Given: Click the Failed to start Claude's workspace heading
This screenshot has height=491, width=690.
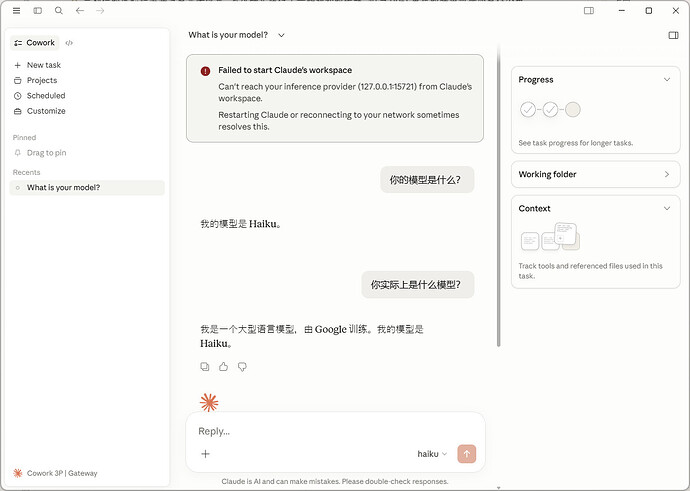Looking at the screenshot, I should pos(285,70).
